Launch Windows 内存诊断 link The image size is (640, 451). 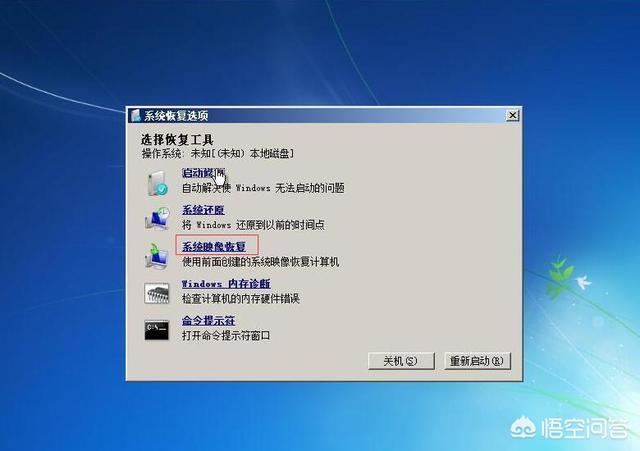coord(226,284)
